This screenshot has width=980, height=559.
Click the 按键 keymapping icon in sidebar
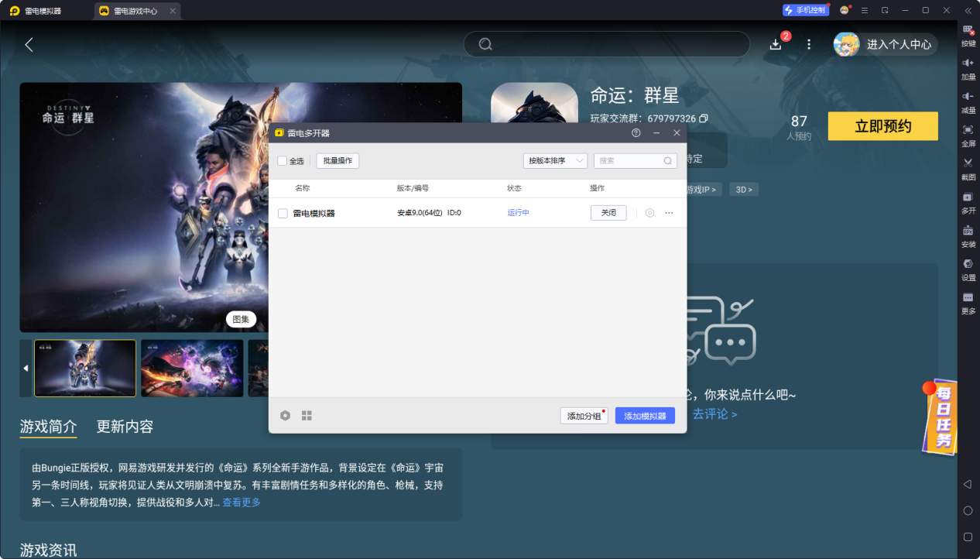(x=968, y=30)
